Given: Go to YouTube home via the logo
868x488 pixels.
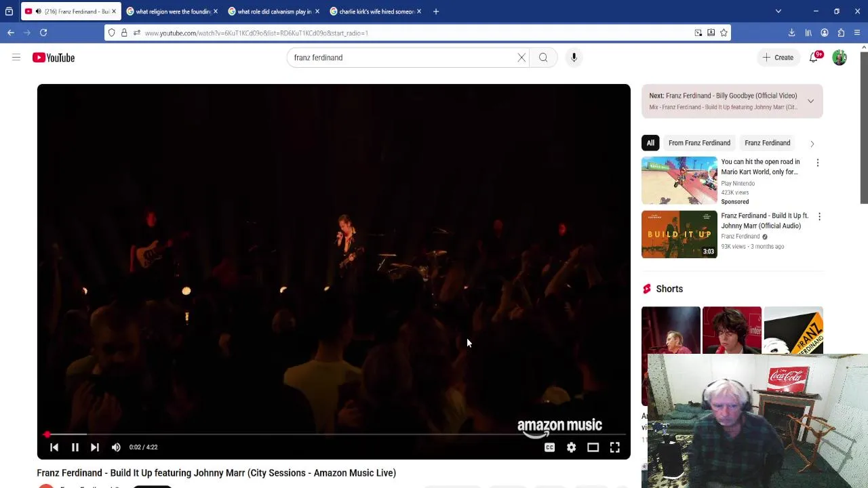Looking at the screenshot, I should click(x=53, y=58).
